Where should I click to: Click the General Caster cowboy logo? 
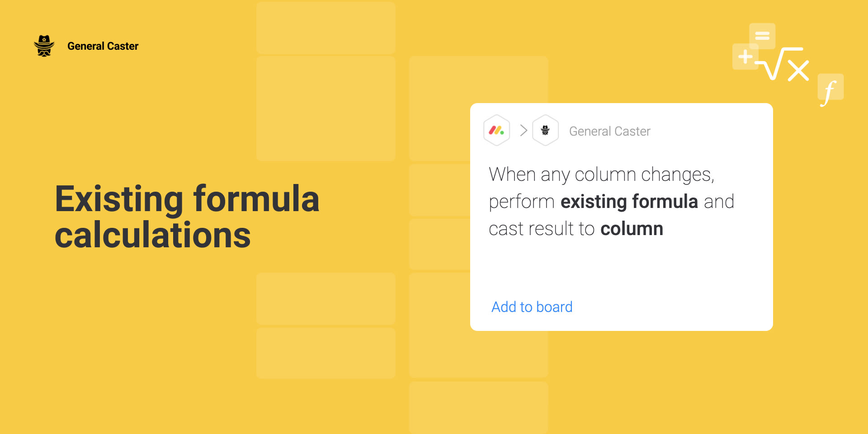tap(44, 46)
